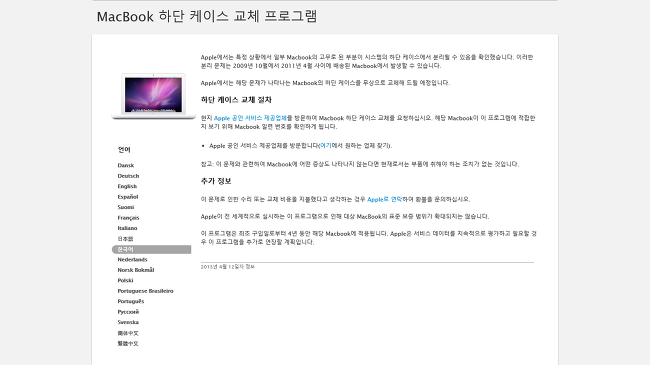Click the 추가 정보 heading
The image size is (650, 365).
(216, 181)
